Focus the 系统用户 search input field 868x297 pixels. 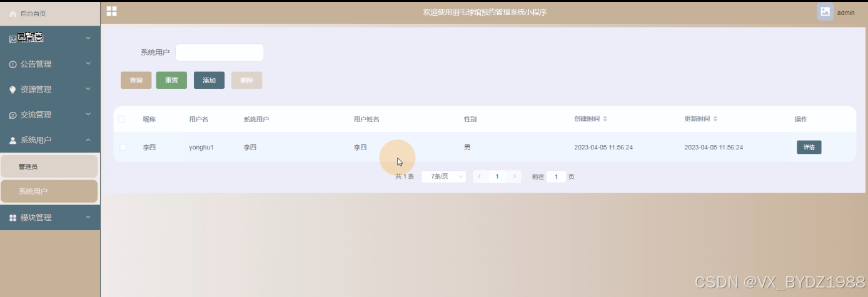tap(220, 53)
